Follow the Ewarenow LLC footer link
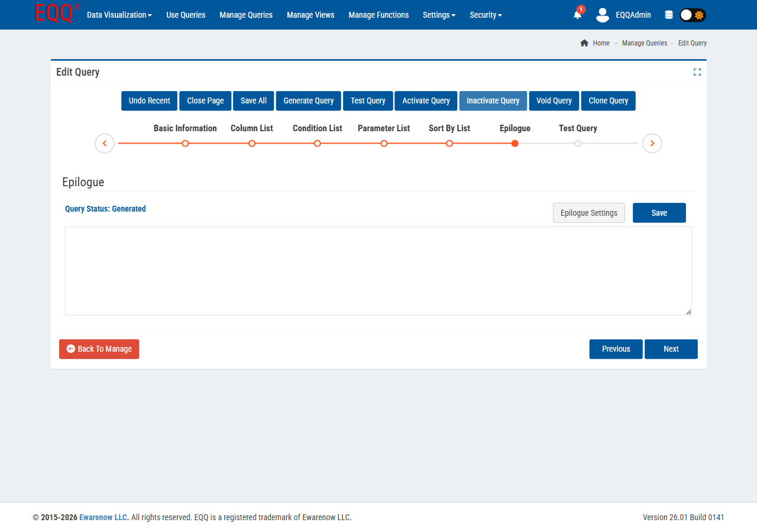 tap(102, 517)
